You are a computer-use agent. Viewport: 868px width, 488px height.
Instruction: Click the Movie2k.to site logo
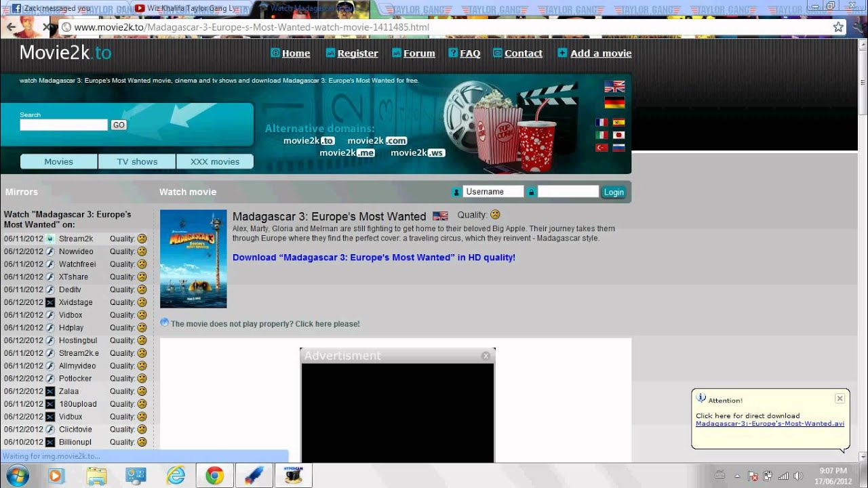pyautogui.click(x=65, y=53)
